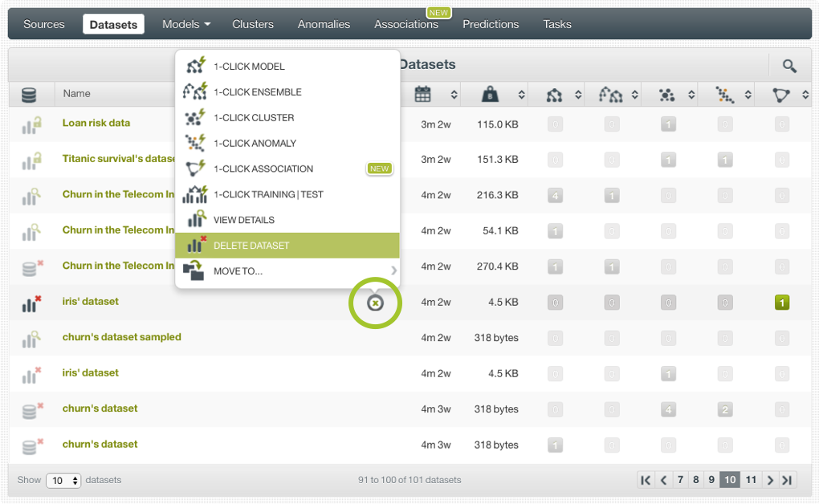Click the size weight column header icon
This screenshot has height=504, width=819.
(x=490, y=95)
